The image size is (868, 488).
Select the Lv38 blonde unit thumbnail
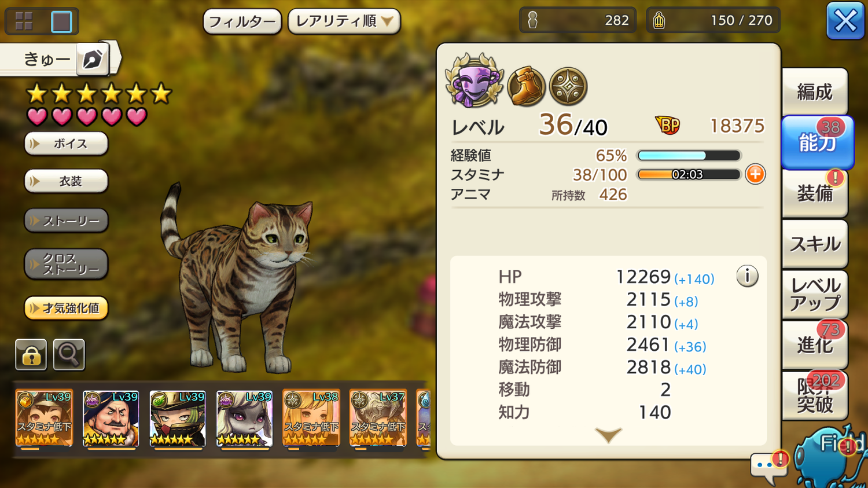point(311,418)
